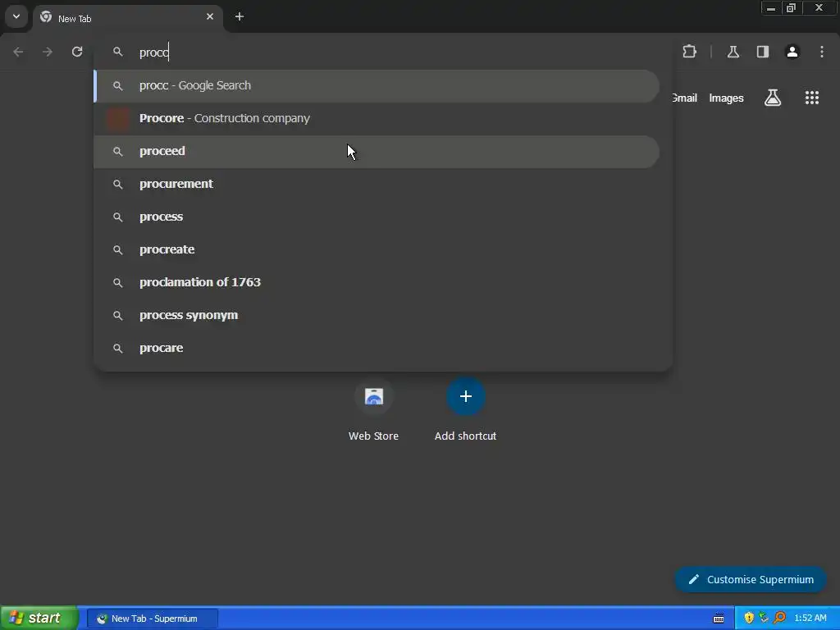The image size is (840, 630).
Task: Click the Search Labs flask icon on page
Action: pyautogui.click(x=773, y=98)
